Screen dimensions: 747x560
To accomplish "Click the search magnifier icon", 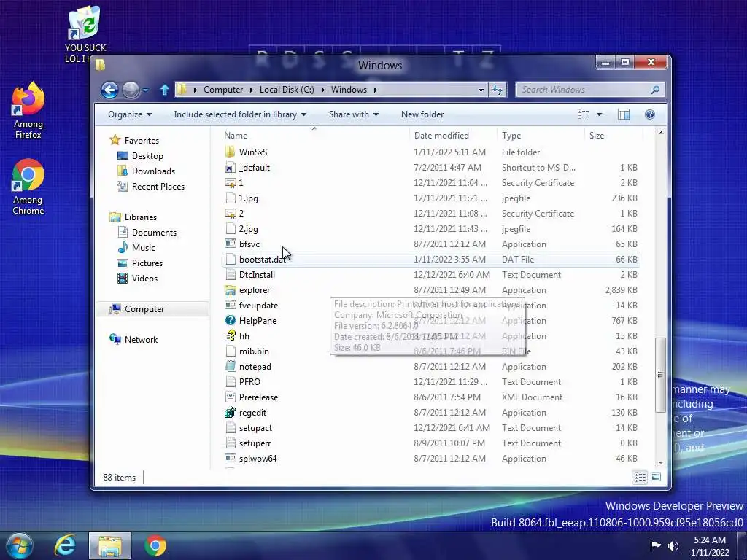I will click(x=656, y=90).
